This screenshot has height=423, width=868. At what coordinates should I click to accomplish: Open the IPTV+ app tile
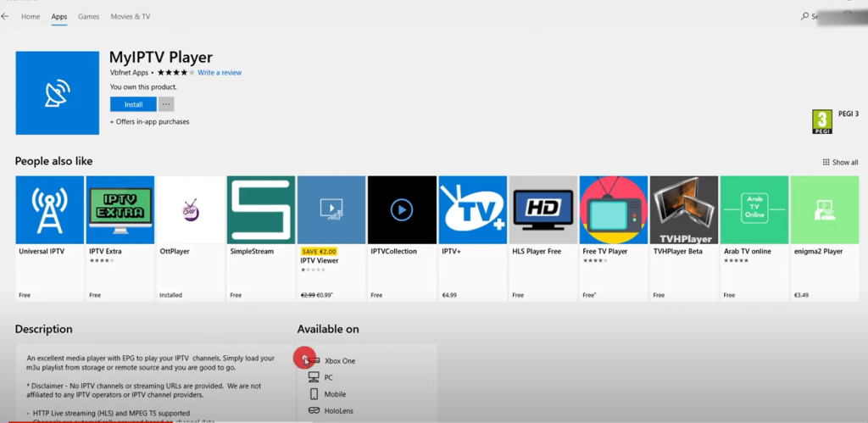473,239
